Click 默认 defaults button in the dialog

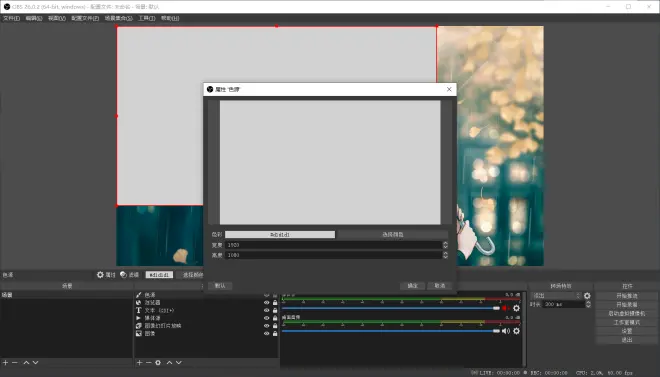point(220,286)
